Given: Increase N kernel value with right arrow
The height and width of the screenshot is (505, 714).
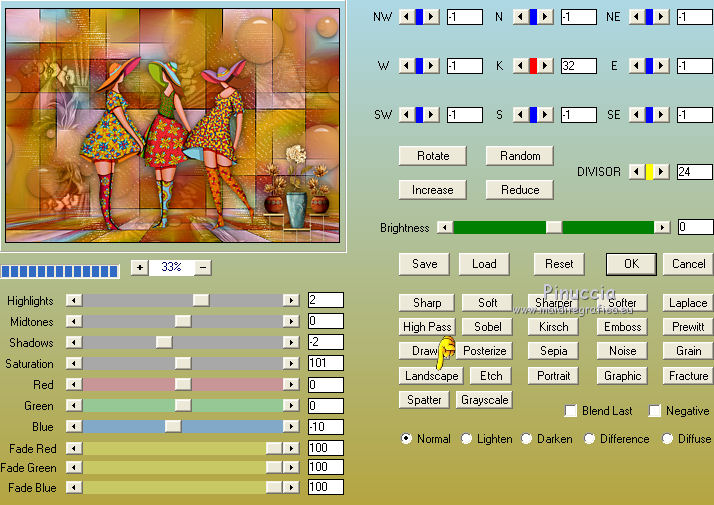Looking at the screenshot, I should tap(545, 17).
